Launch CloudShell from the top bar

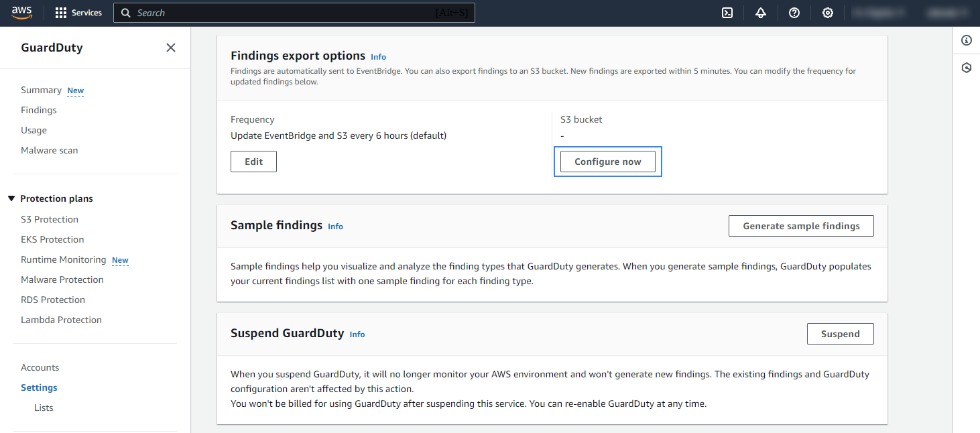[727, 13]
